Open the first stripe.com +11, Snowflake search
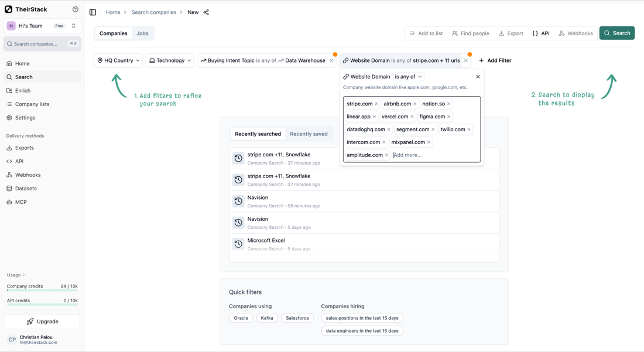The image size is (644, 352). tap(364, 159)
